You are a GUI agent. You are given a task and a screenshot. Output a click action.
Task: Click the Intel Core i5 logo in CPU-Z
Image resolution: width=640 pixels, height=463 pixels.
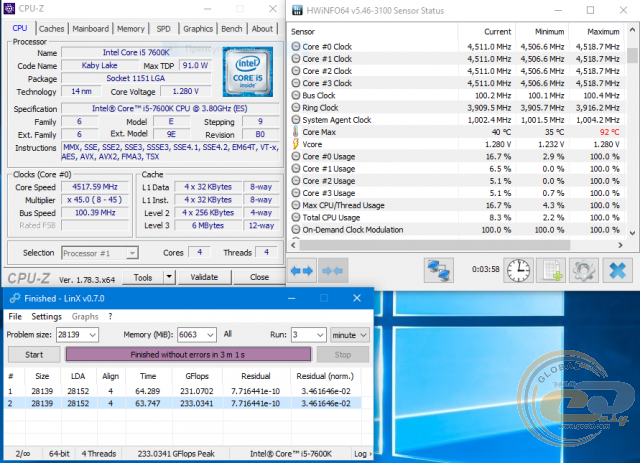248,72
